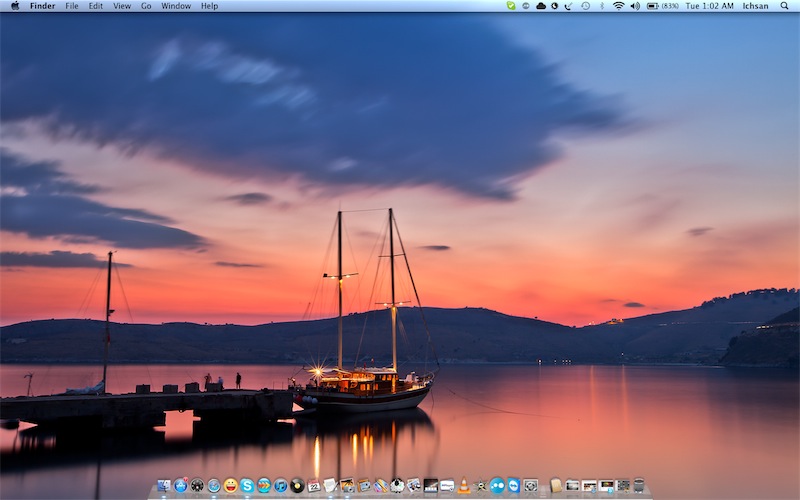Image resolution: width=800 pixels, height=500 pixels.
Task: Open Yahoo Messenger smiley icon
Action: (231, 485)
